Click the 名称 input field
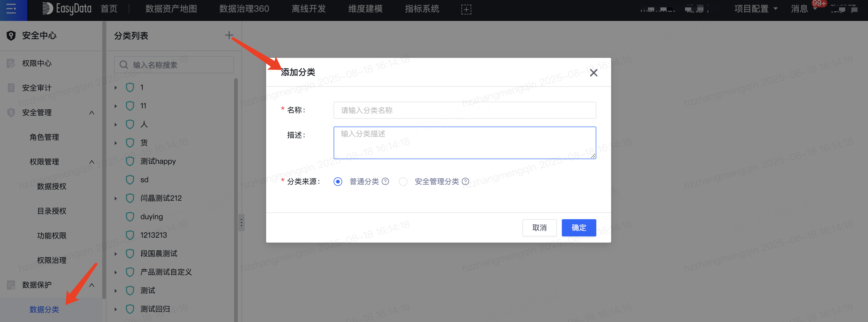Viewport: 868px width, 322px height. click(x=464, y=110)
